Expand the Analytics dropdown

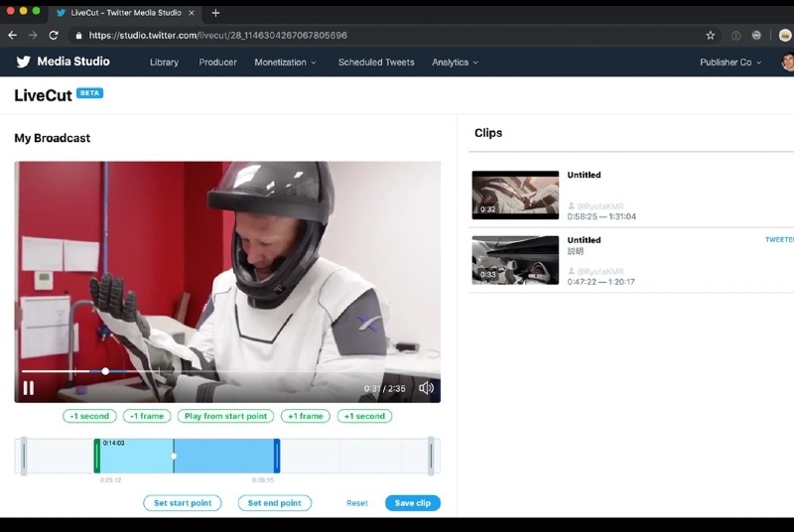pos(455,63)
